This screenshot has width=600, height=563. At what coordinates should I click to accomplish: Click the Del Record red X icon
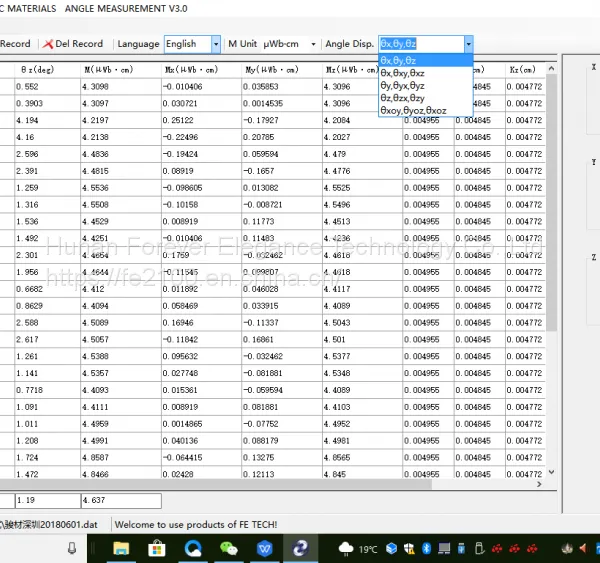(x=48, y=44)
